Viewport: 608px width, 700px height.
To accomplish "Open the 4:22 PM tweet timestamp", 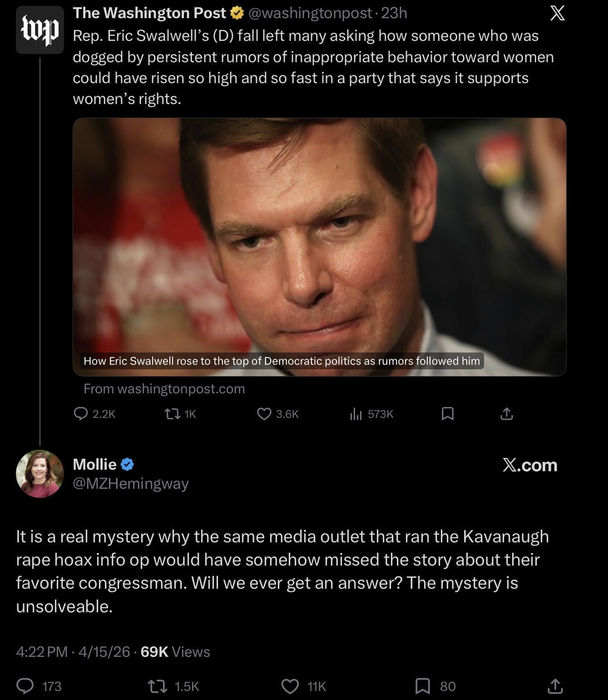I will [42, 652].
